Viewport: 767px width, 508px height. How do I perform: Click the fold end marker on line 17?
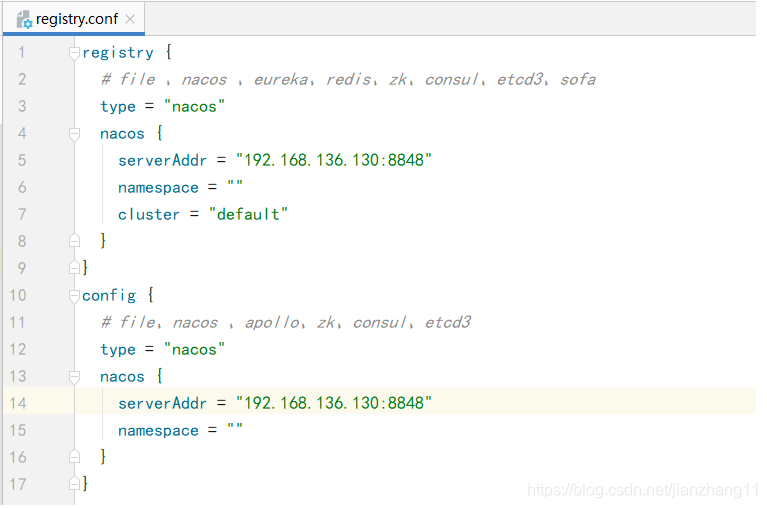coord(74,484)
